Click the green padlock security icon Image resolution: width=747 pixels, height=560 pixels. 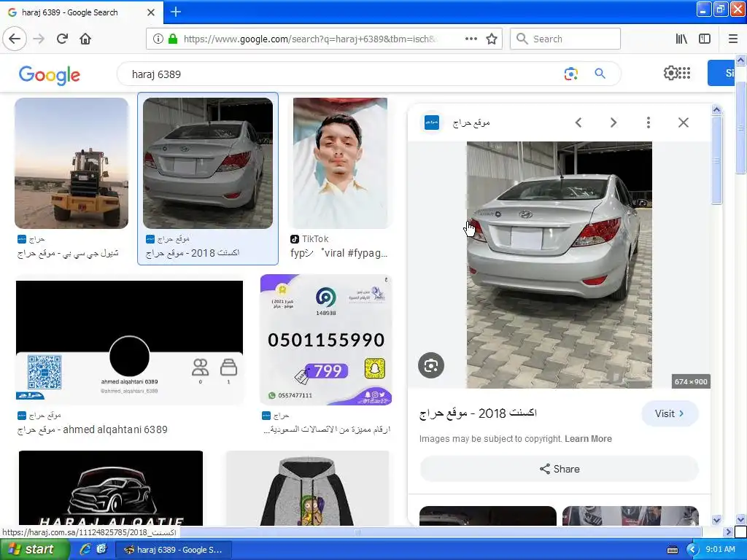[173, 39]
